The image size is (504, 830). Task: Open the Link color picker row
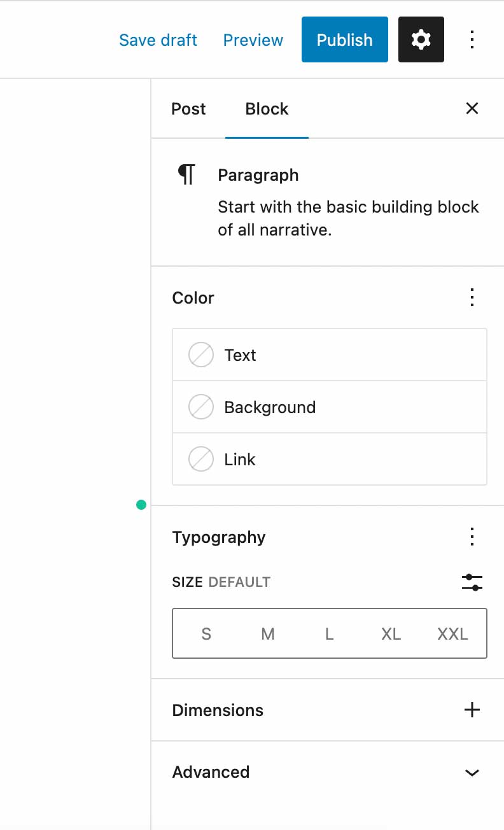(x=330, y=459)
